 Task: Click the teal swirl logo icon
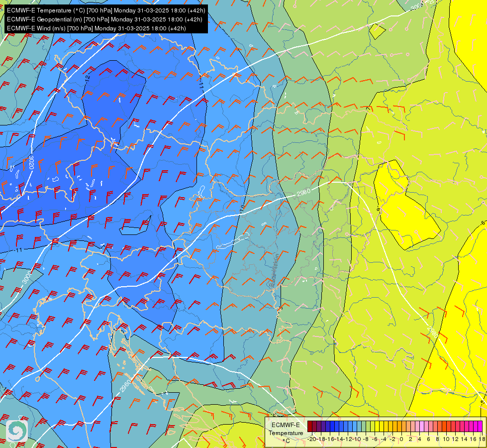[x=17, y=431]
